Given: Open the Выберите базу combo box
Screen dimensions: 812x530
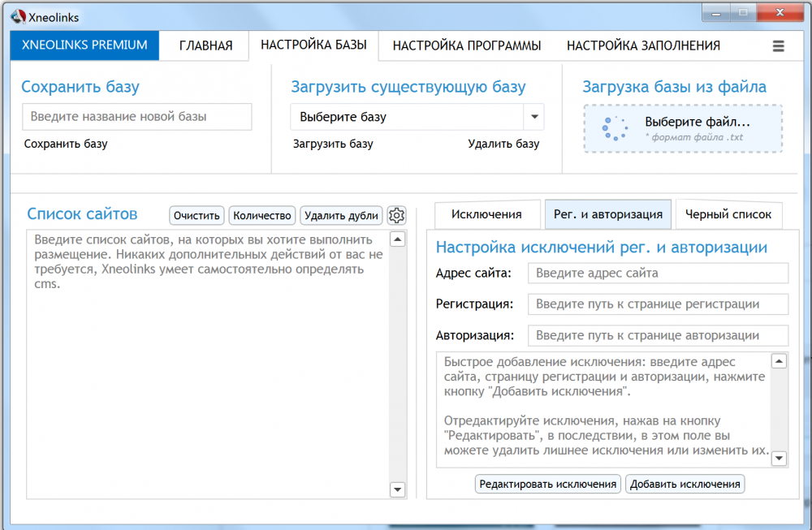Looking at the screenshot, I should 417,117.
